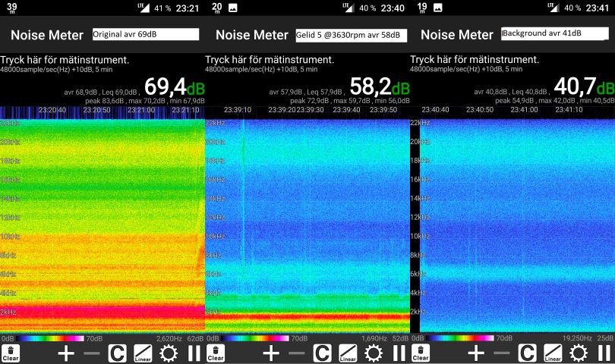Screen dimensions: 615x364
Task: Select the 'Background avr 41dB' label field
Action: (x=554, y=33)
